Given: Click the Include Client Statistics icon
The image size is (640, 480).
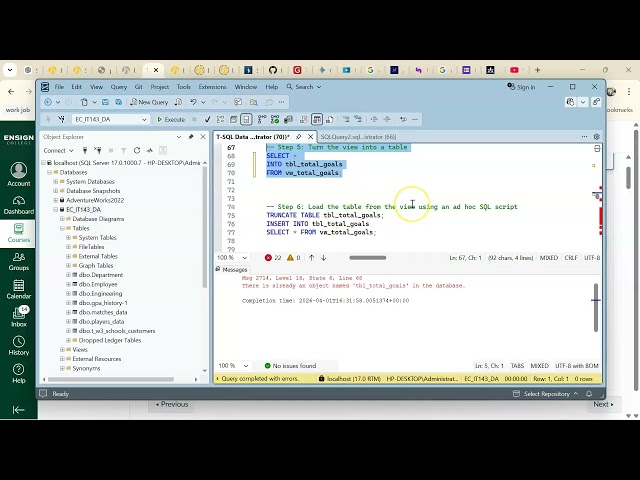Looking at the screenshot, I should (x=288, y=119).
